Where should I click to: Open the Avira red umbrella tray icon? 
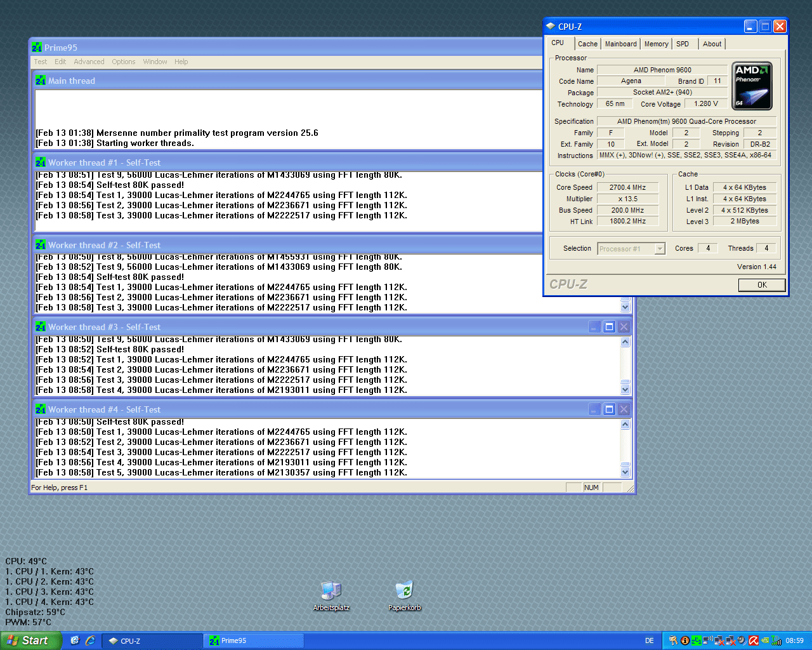(754, 640)
